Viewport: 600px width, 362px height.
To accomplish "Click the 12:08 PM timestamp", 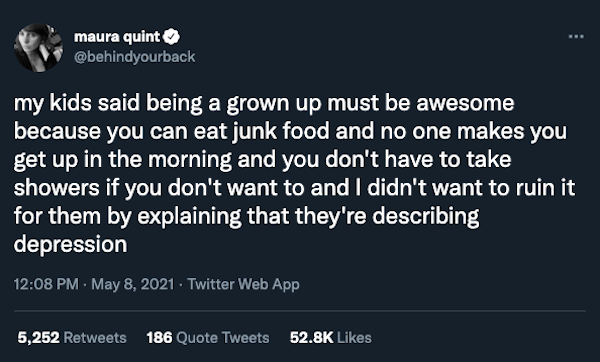I will [x=46, y=284].
